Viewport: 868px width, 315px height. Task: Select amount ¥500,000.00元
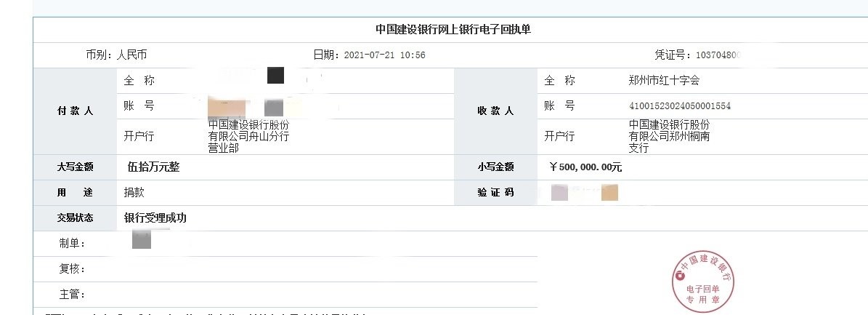click(x=585, y=167)
